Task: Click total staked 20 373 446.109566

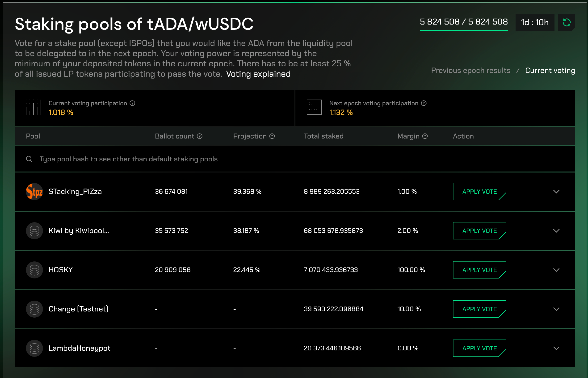Action: pos(332,348)
